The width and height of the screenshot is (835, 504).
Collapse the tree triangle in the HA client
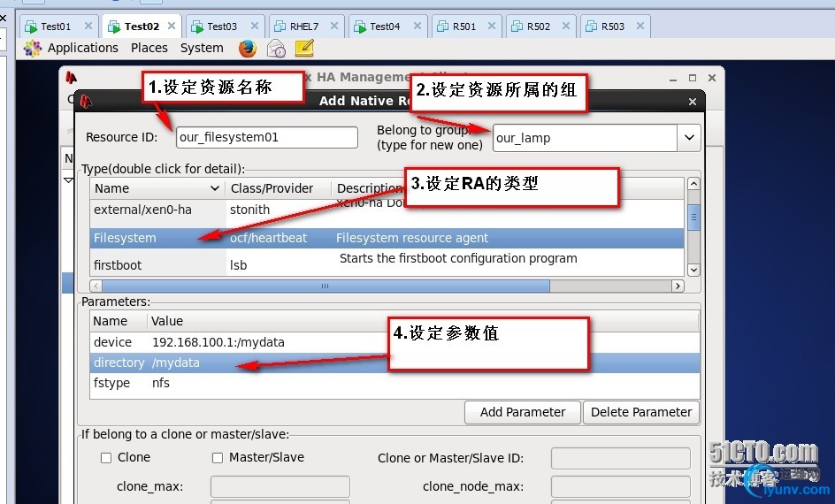[69, 180]
